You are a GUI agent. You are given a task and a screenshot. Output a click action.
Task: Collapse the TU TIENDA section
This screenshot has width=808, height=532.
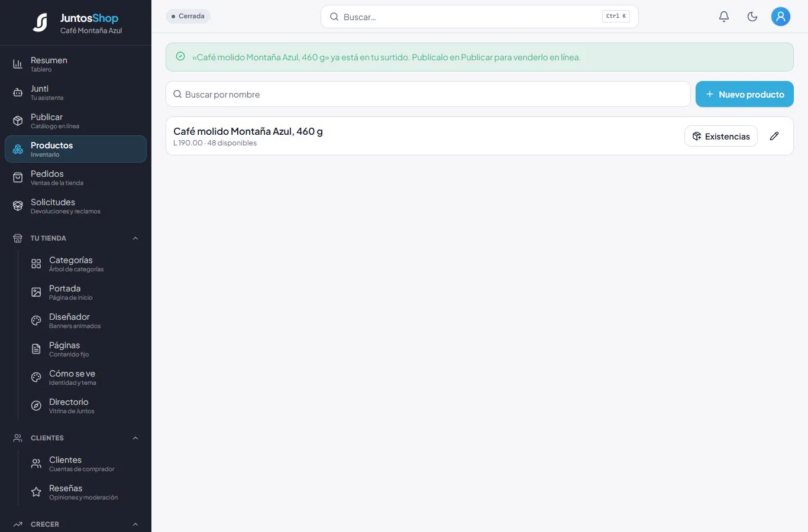(76, 238)
